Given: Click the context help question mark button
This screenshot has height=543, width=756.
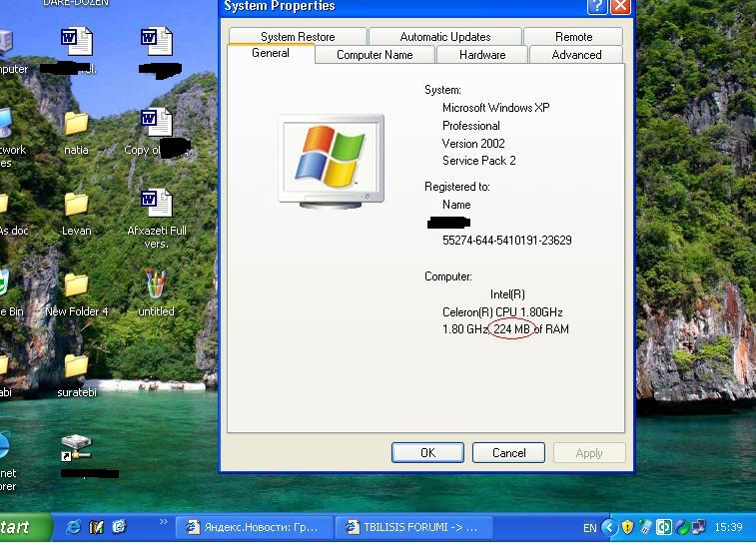Looking at the screenshot, I should point(597,6).
